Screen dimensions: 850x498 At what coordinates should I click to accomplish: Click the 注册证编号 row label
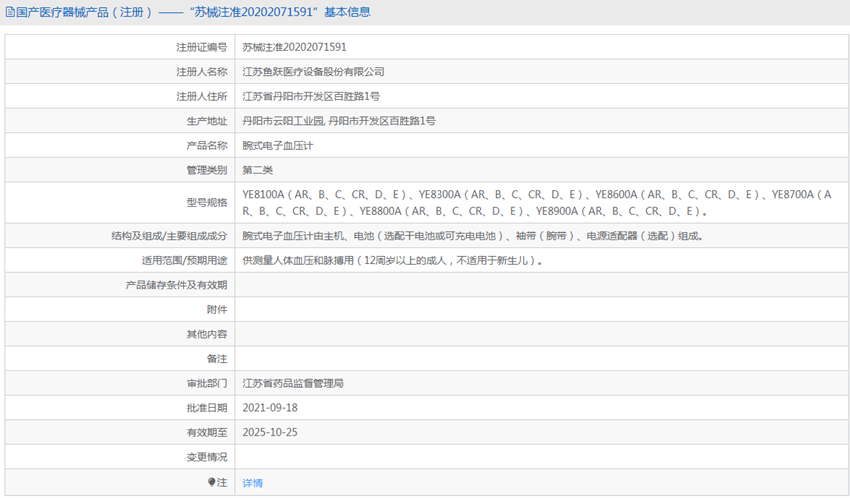tap(201, 47)
